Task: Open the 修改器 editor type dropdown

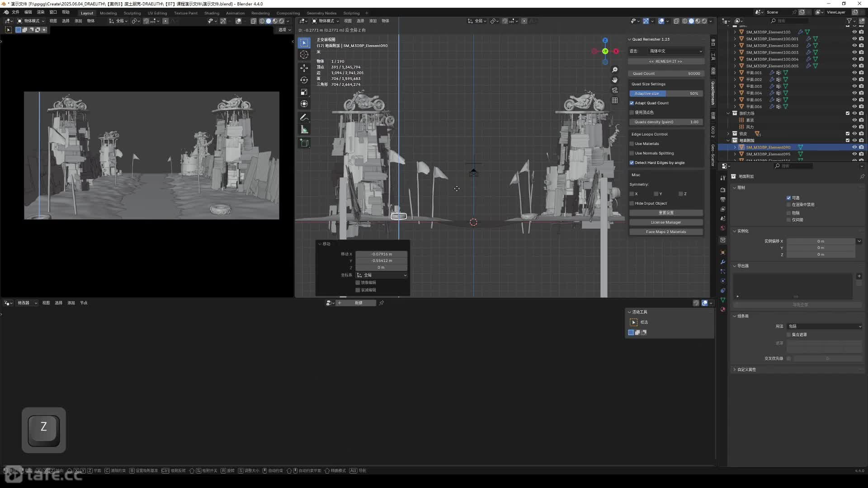Action: (27, 303)
